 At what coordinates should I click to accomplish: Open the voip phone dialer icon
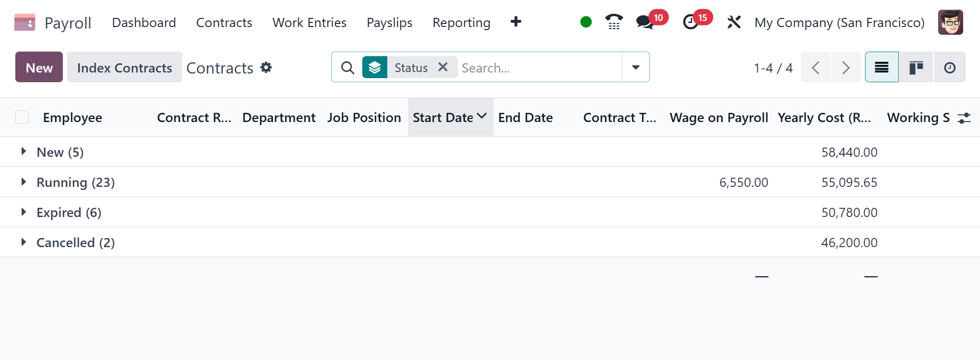click(614, 22)
